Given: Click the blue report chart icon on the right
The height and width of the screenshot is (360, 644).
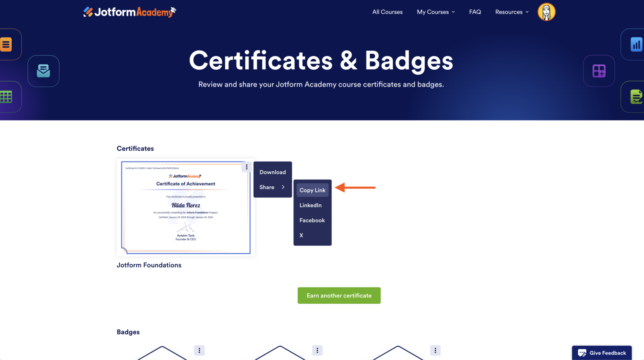Looking at the screenshot, I should 637,44.
